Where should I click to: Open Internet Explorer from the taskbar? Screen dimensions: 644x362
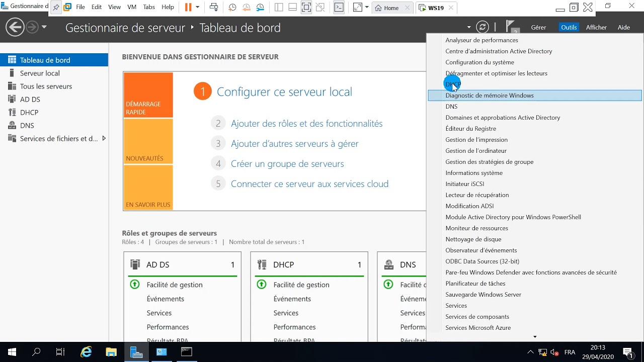87,352
